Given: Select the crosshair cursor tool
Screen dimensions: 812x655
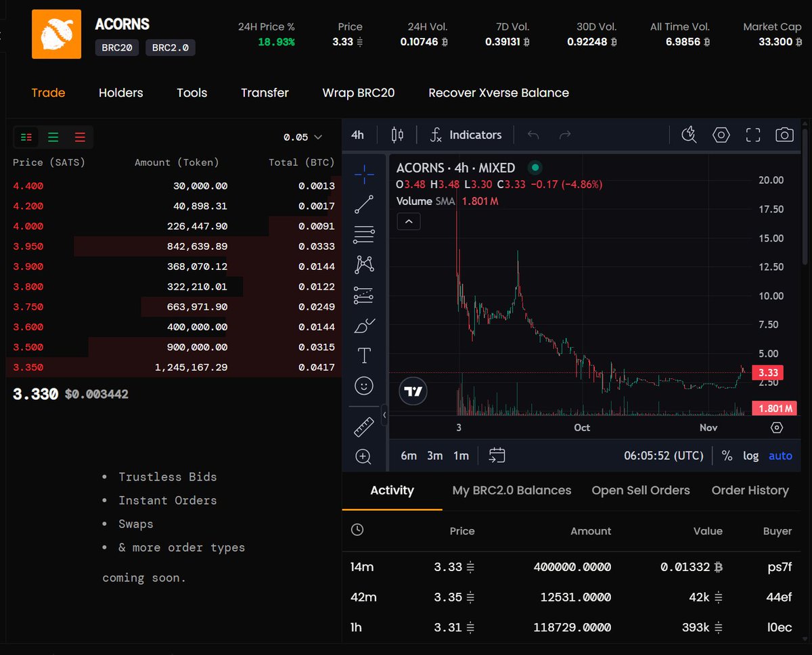Looking at the screenshot, I should (364, 174).
